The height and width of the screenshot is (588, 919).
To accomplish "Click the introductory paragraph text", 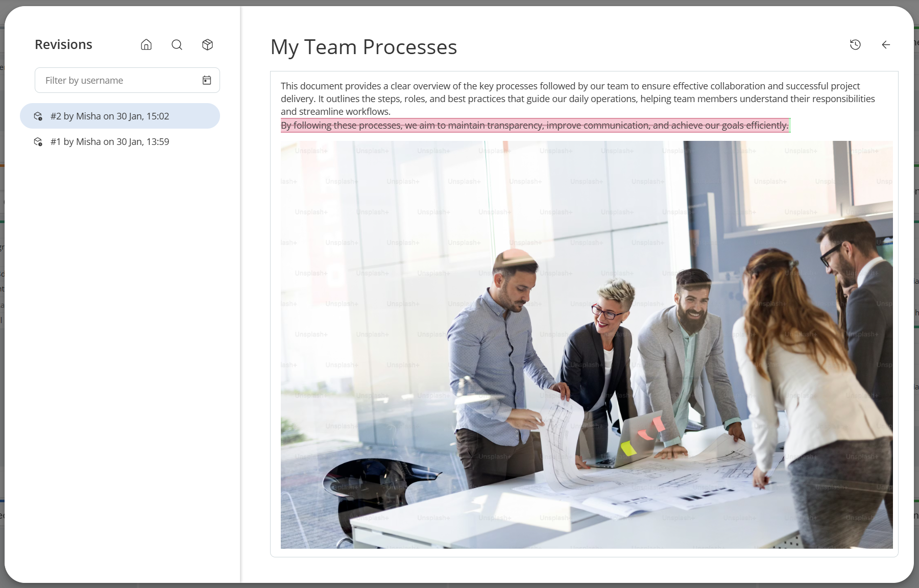I will (x=577, y=99).
